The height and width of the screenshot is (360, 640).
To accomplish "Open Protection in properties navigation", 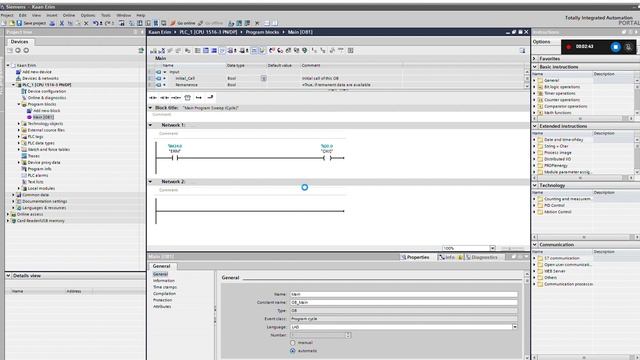I will [162, 300].
